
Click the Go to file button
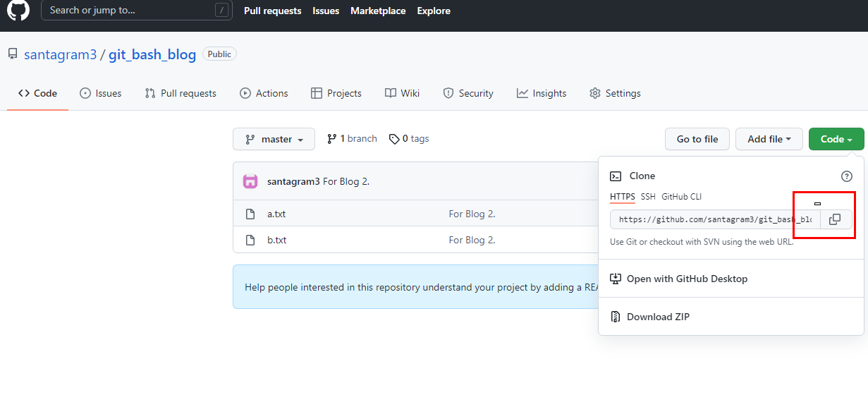[x=697, y=139]
